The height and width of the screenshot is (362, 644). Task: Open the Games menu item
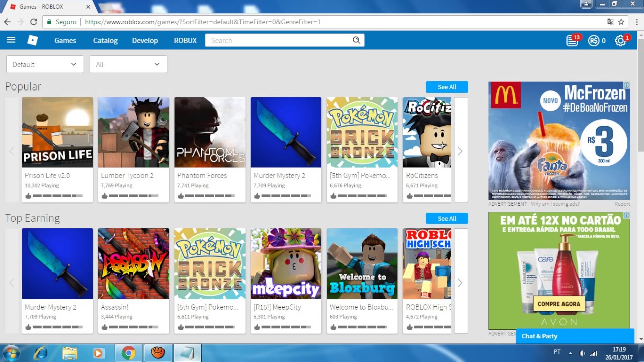(65, 40)
